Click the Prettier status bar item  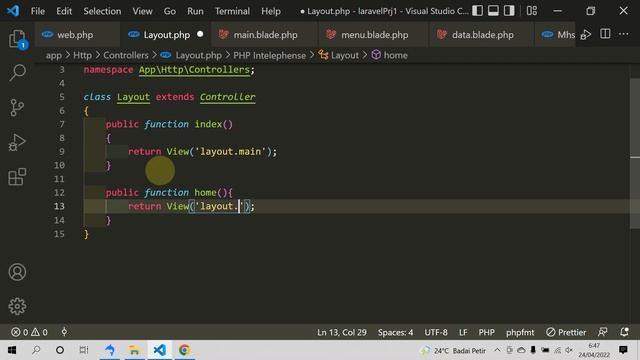click(x=566, y=332)
